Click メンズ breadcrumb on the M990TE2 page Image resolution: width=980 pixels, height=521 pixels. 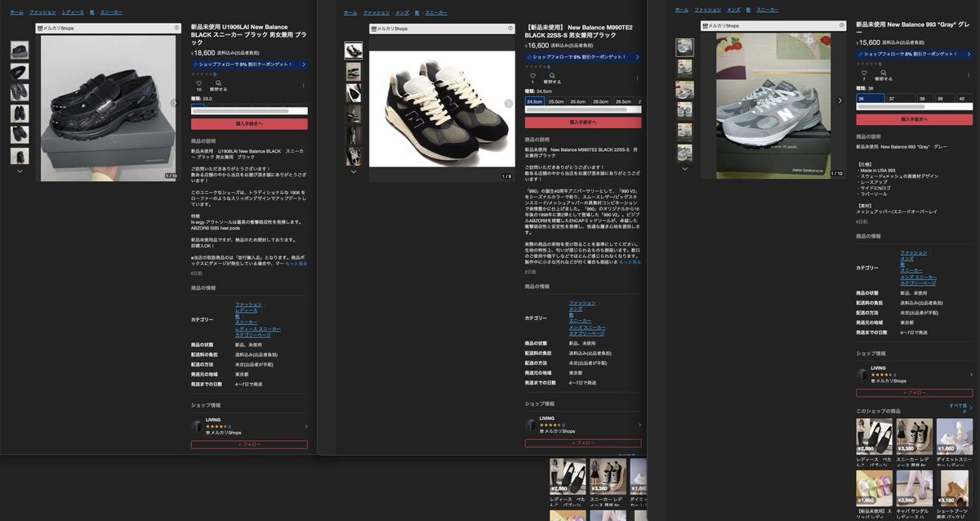click(402, 13)
